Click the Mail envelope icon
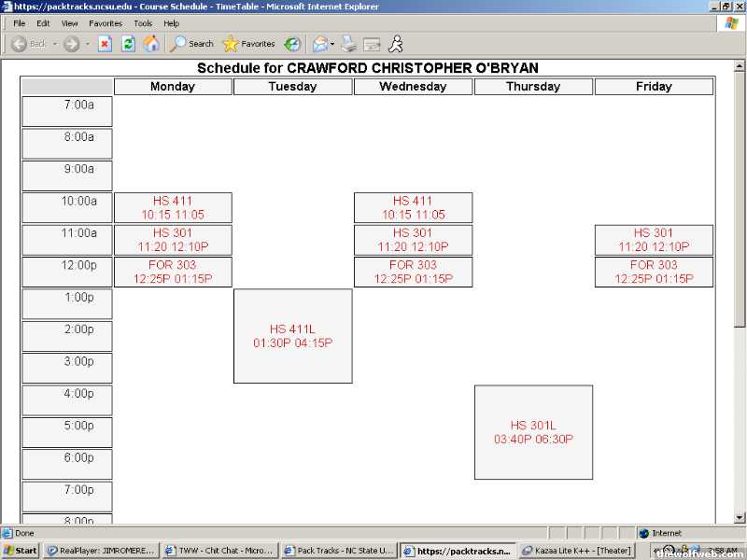Viewport: 747px width, 560px height. pyautogui.click(x=319, y=44)
